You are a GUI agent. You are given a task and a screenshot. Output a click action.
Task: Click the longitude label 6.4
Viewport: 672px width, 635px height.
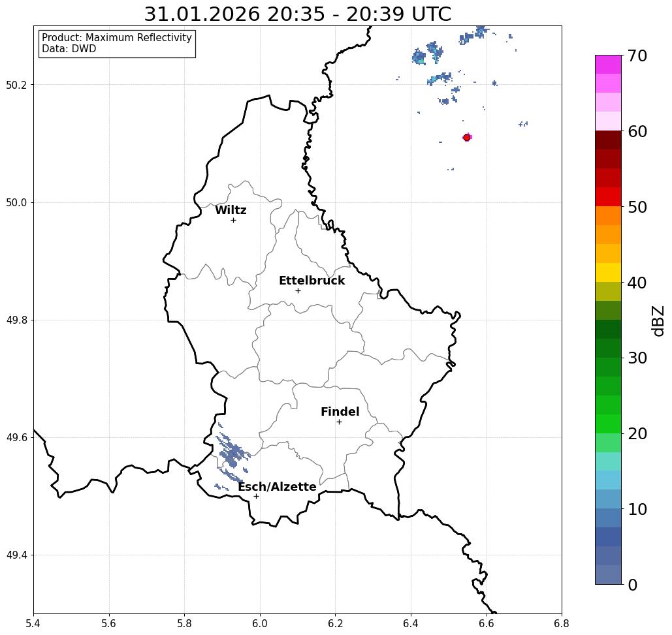click(x=411, y=623)
